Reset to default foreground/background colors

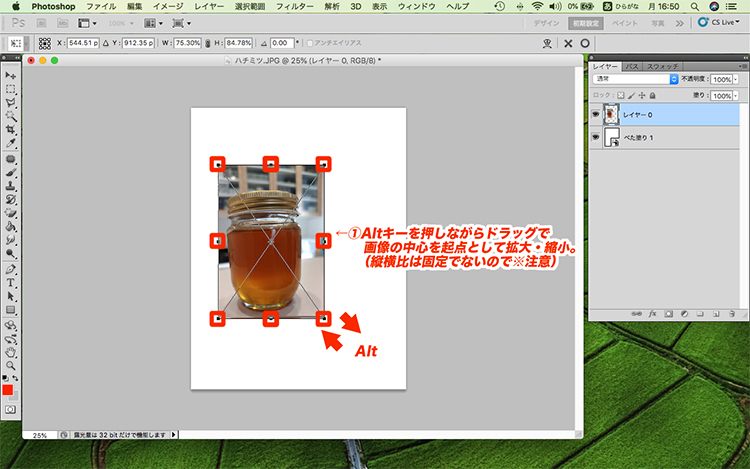pos(5,378)
